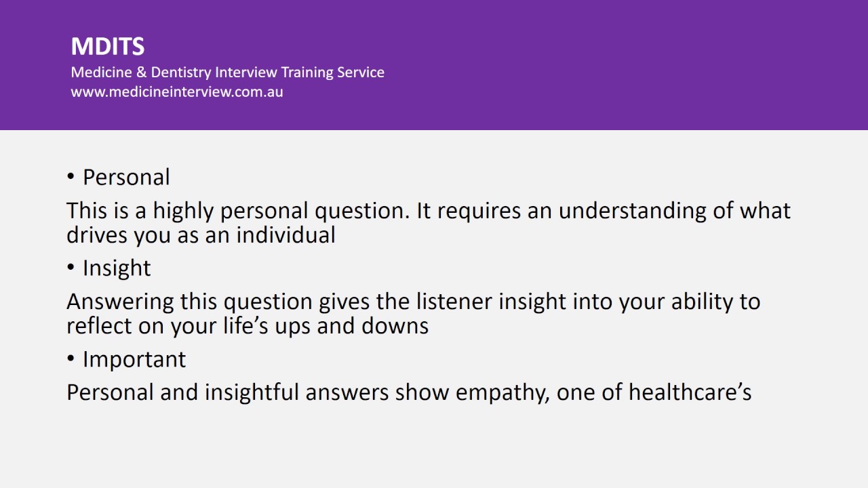
Task: Click the line starting "Answering this question gives"
Action: click(x=413, y=302)
